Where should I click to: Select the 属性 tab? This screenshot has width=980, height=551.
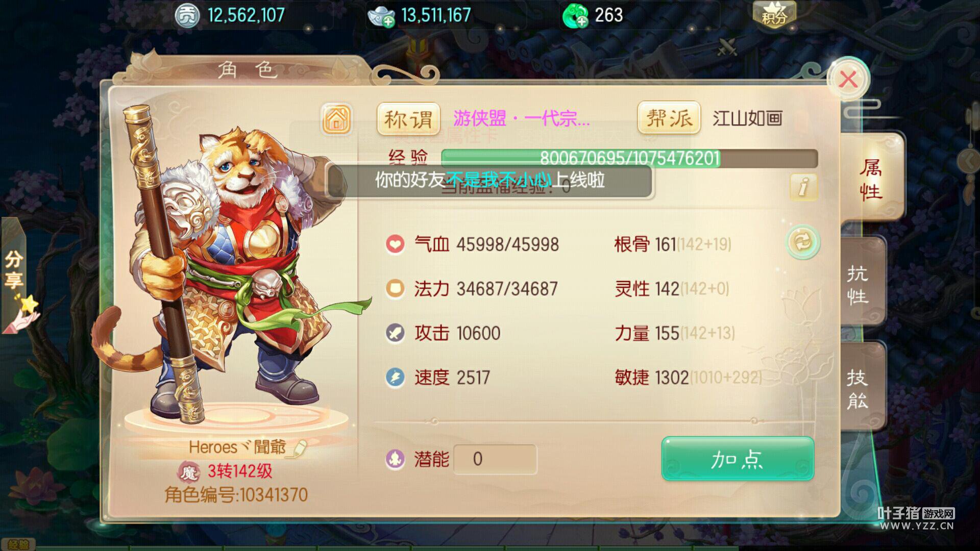[x=872, y=179]
